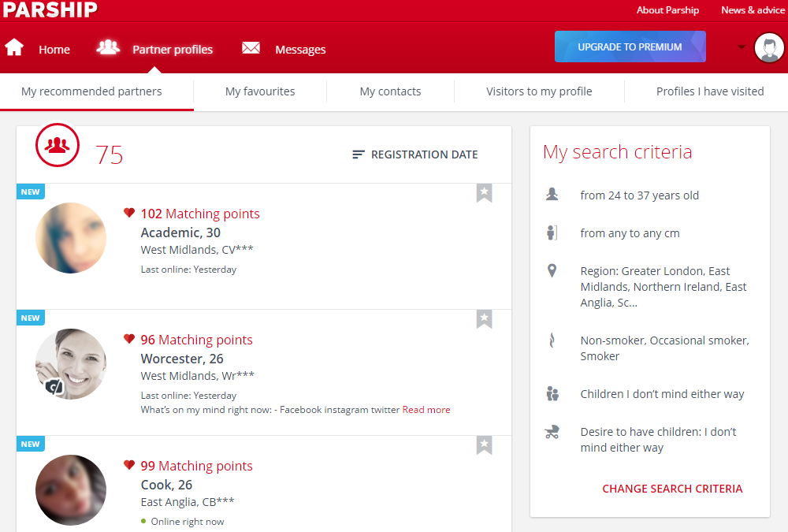Click Non-smoker, Occasional smoker criteria text
788x532 pixels.
click(664, 348)
